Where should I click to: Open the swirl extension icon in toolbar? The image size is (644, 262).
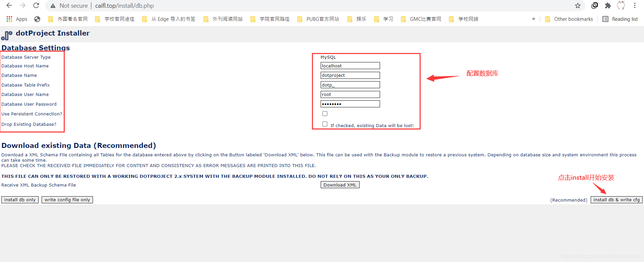tap(594, 6)
